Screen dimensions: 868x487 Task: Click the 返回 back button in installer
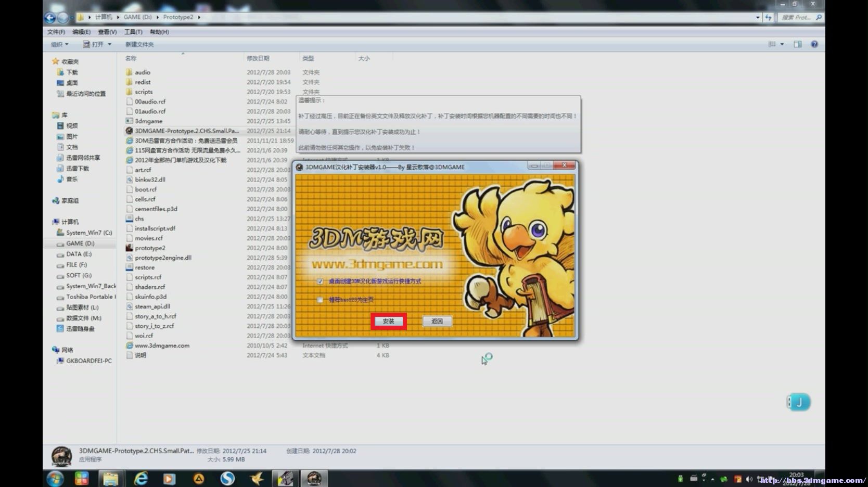click(x=437, y=321)
